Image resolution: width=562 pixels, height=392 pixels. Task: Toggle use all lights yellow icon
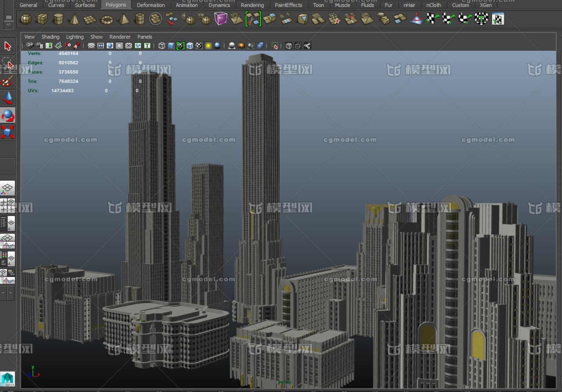pyautogui.click(x=209, y=46)
